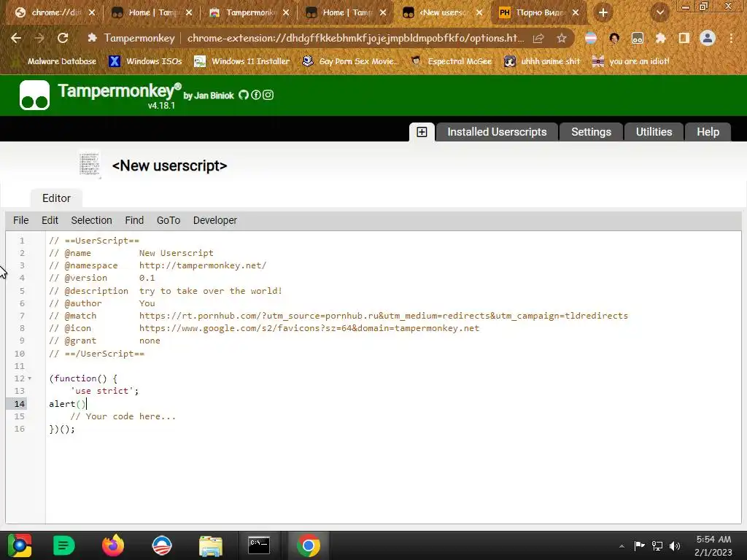747x560 pixels.
Task: Click the volume speaker tray icon
Action: (675, 545)
